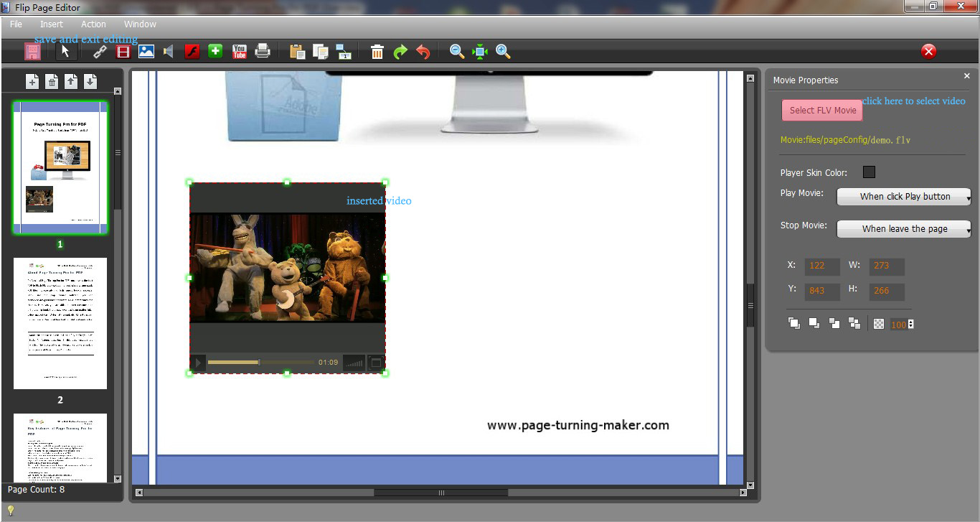Screen dimensions: 980x522
Task: Click the canvas vertical scrollbar
Action: point(750,282)
